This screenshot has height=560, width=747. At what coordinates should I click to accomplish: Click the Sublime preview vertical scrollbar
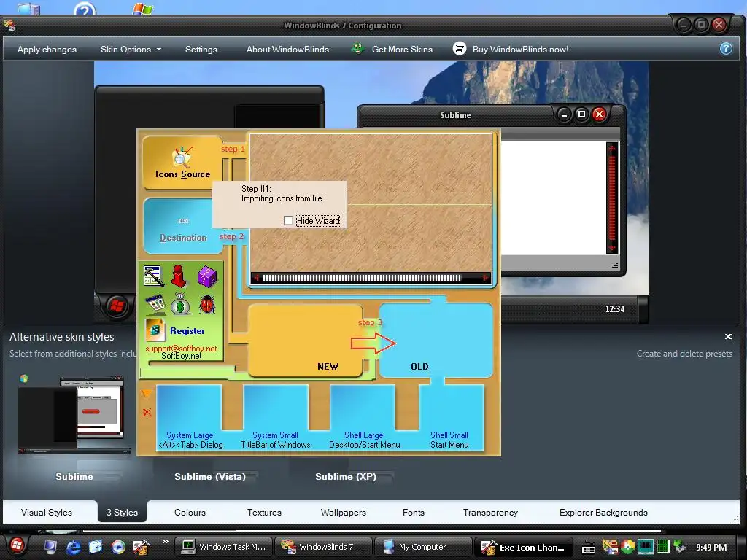[x=612, y=198]
